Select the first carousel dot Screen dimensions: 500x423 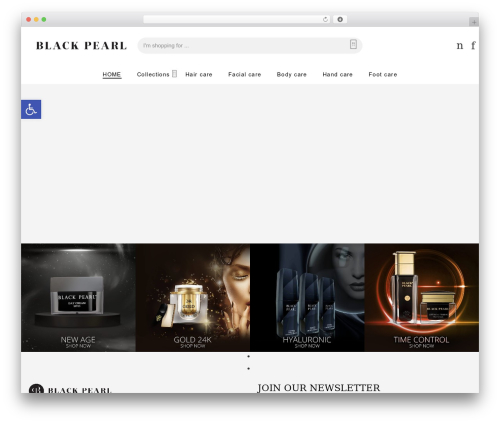coord(248,356)
